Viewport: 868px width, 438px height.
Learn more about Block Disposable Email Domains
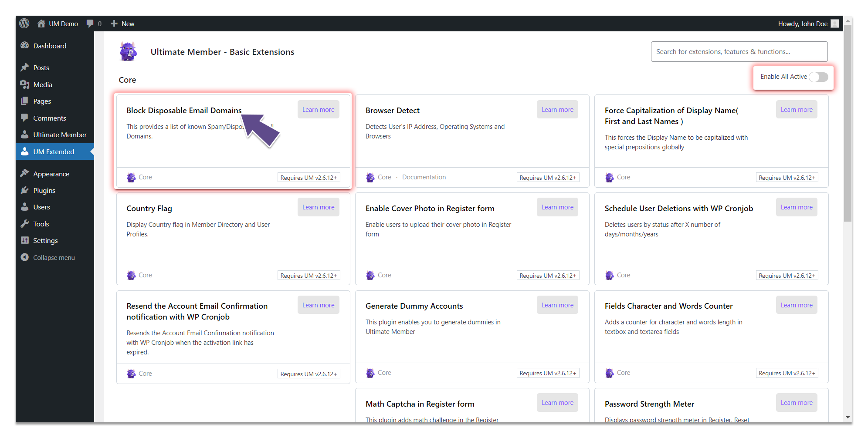(319, 110)
